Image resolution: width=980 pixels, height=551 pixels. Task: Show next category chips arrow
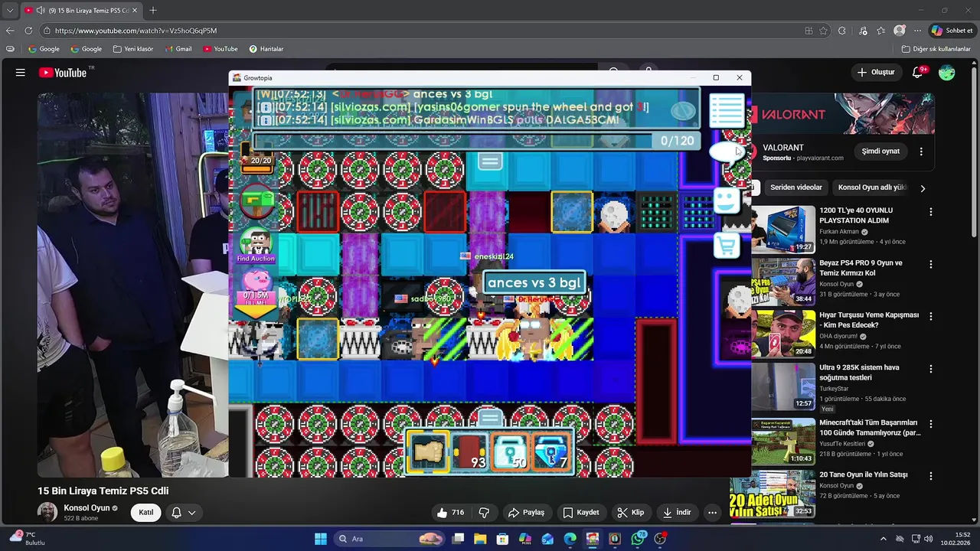(x=923, y=188)
